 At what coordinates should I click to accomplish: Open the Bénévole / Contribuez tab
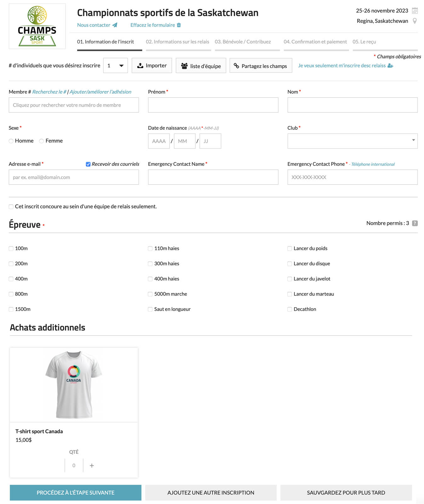(243, 42)
